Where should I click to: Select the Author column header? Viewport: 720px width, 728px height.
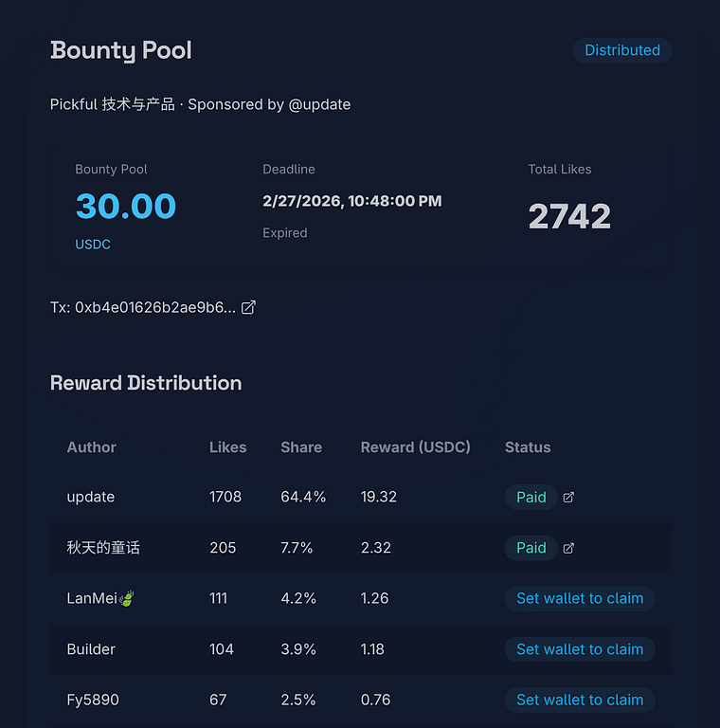(x=92, y=447)
